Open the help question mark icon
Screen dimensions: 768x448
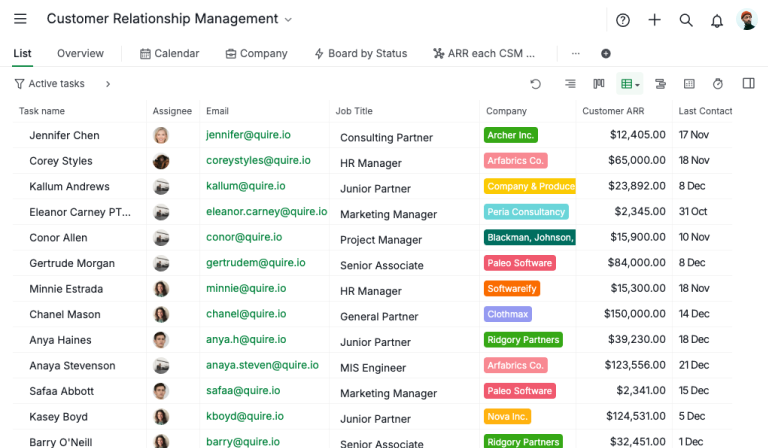pyautogui.click(x=623, y=20)
